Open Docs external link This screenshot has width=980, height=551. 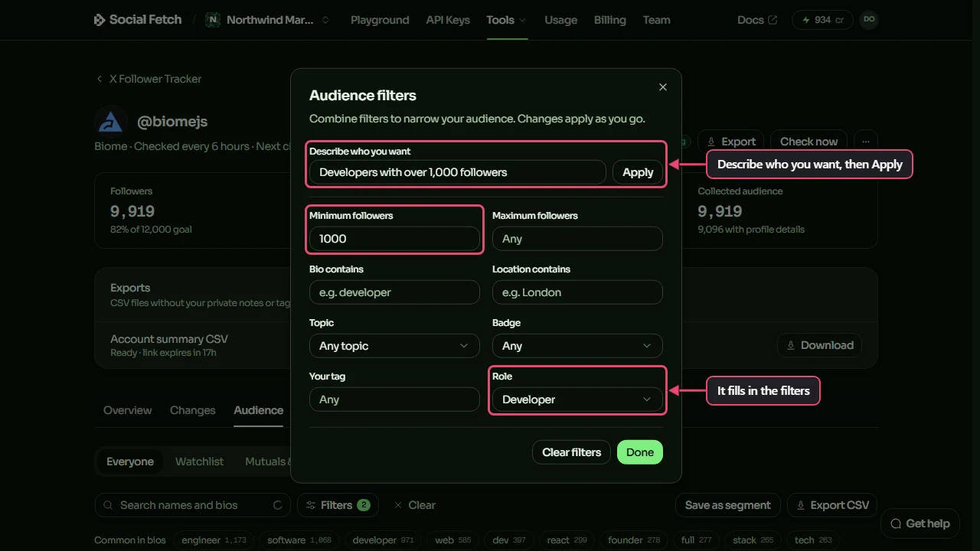point(757,20)
